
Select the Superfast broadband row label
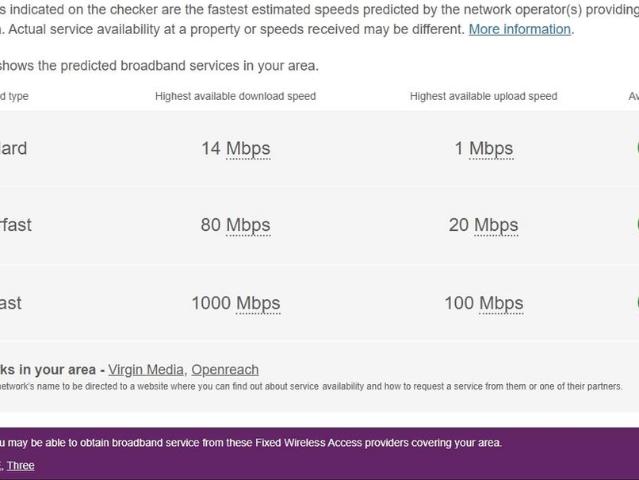click(x=15, y=225)
